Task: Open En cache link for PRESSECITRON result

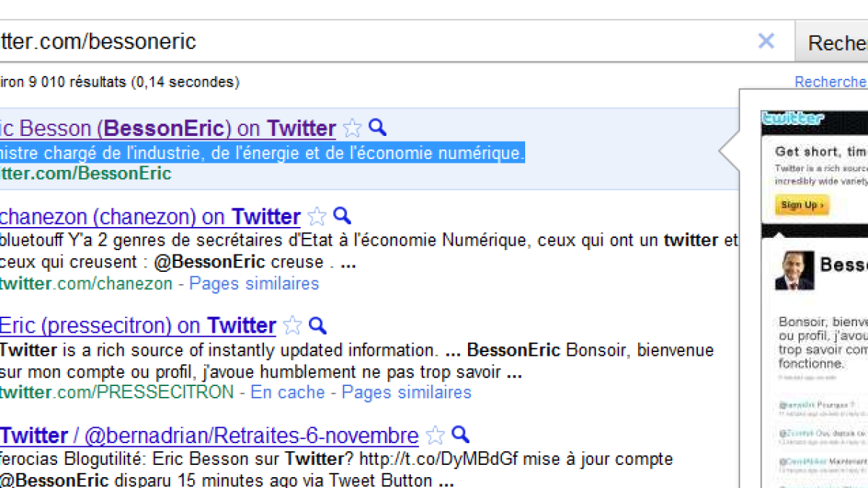Action: click(x=287, y=393)
